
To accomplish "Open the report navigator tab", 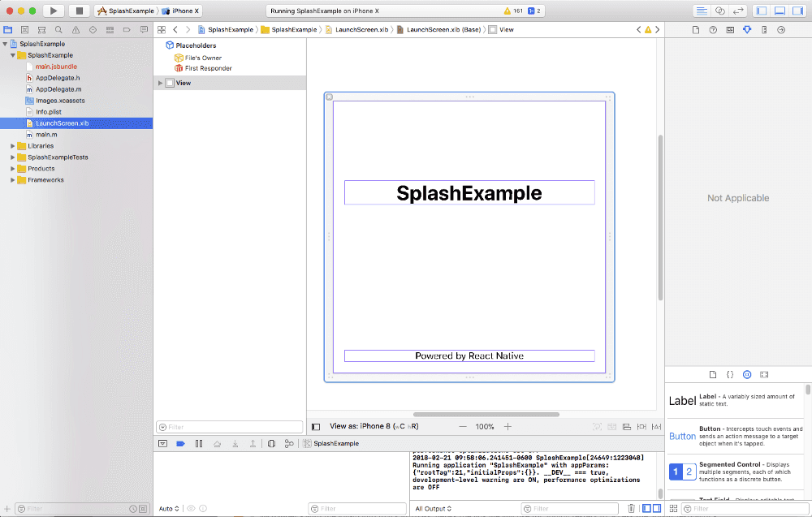I will point(144,30).
